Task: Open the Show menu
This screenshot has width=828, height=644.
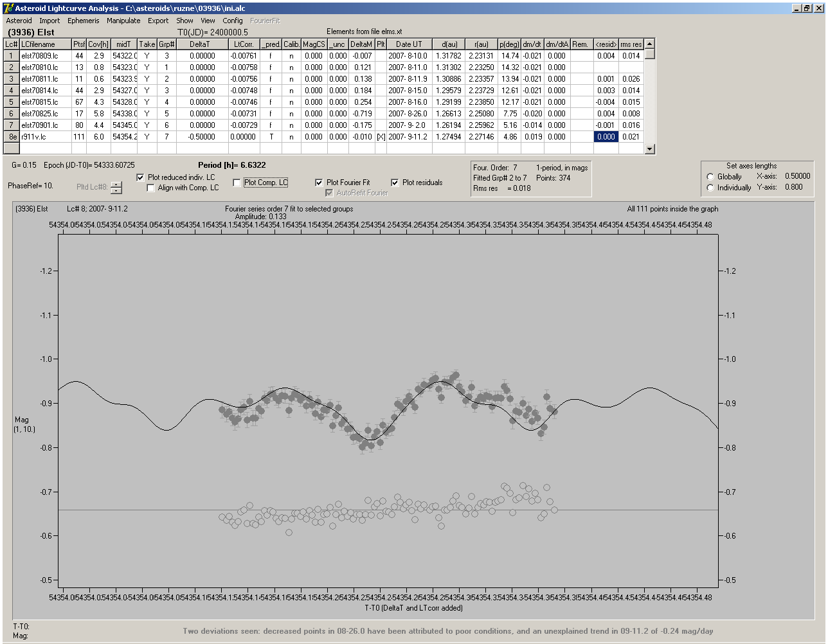Action: tap(184, 21)
